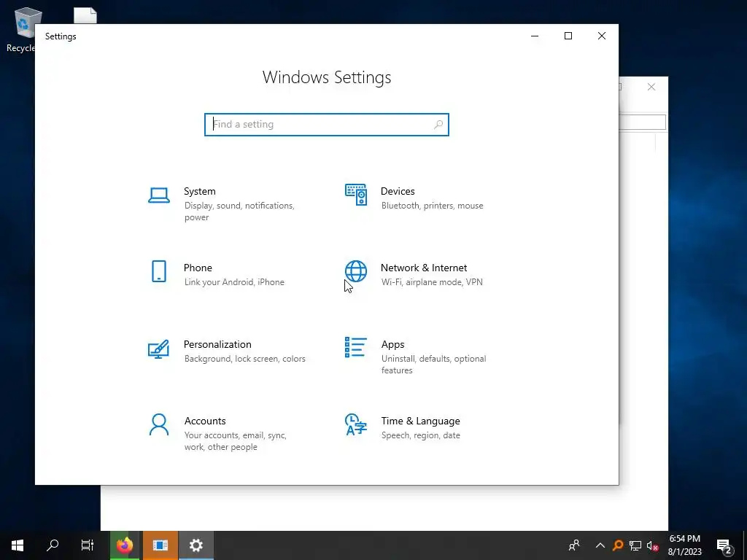Click 'Display, sound, notifications, power' description
This screenshot has width=747, height=560.
click(x=239, y=211)
